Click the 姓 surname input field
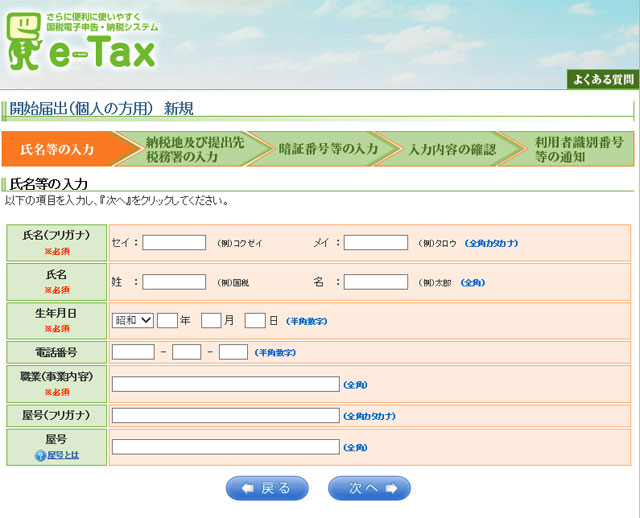The width and height of the screenshot is (640, 518). [174, 282]
